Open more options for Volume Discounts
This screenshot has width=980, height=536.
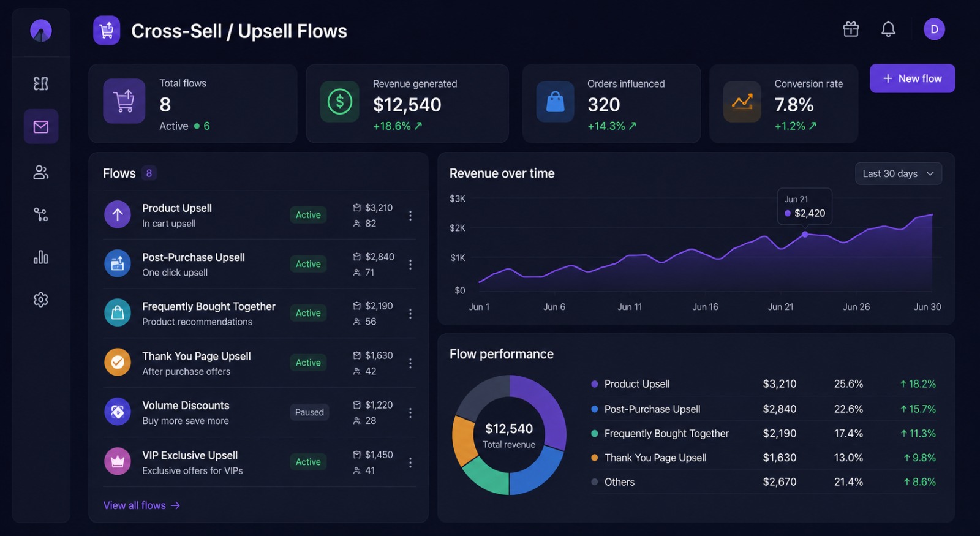(410, 413)
